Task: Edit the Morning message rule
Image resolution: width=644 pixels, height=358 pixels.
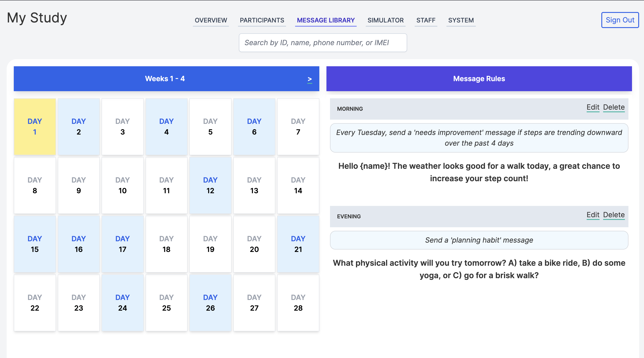Action: [x=593, y=107]
